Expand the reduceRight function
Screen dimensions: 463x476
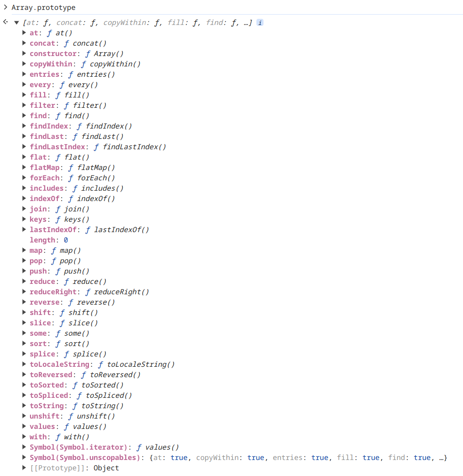point(24,291)
